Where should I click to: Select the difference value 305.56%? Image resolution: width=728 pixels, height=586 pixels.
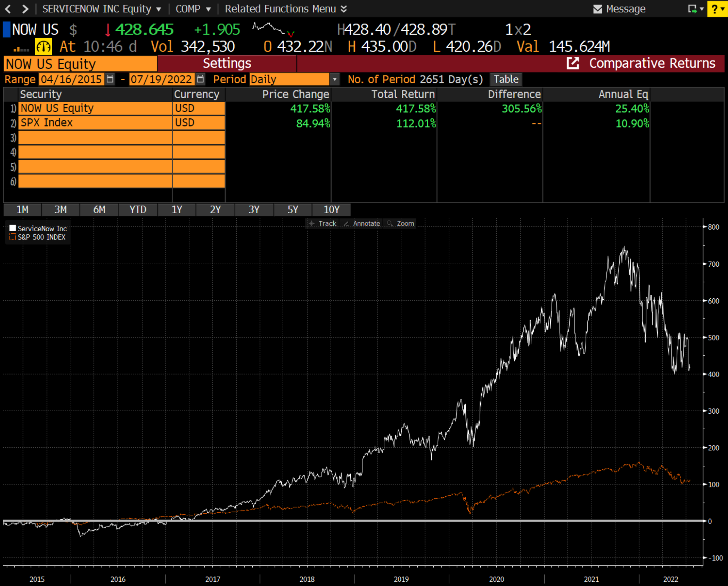coord(521,109)
